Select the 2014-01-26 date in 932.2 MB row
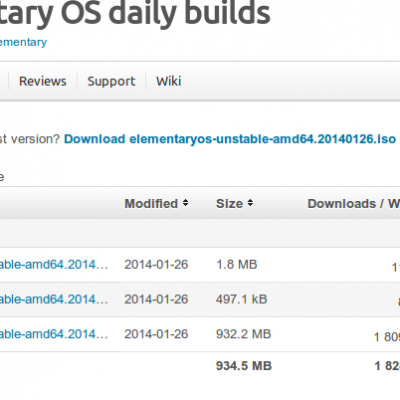The width and height of the screenshot is (400, 400). [x=156, y=334]
